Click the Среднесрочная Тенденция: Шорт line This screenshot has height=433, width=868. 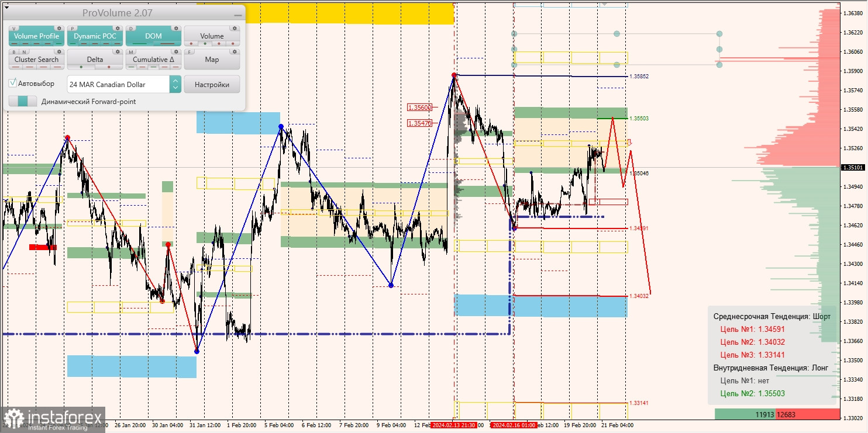772,316
